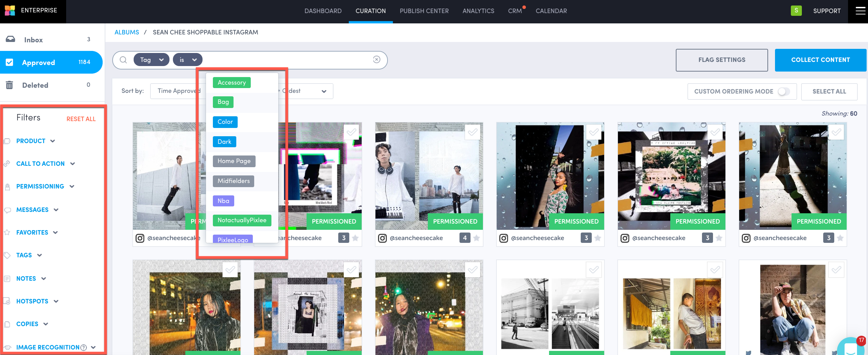The width and height of the screenshot is (868, 355).
Task: Open Image Recognition help question mark
Action: coord(83,347)
